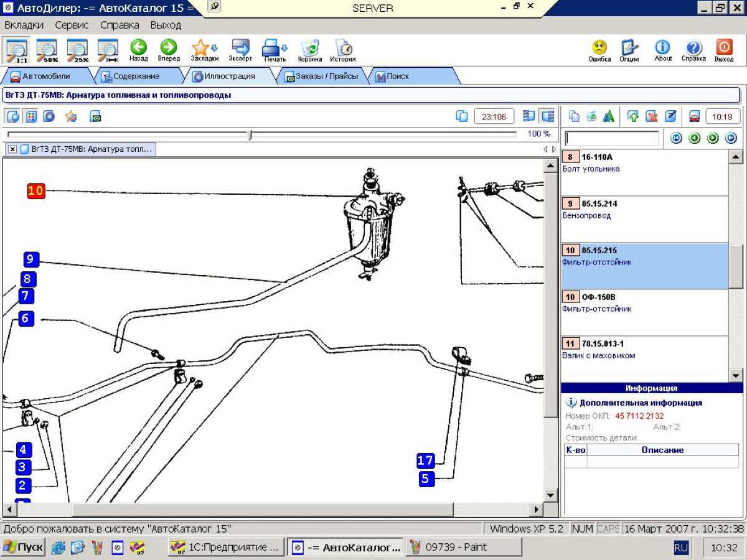
Task: Open the Корзина (Basket) icon
Action: point(309,50)
